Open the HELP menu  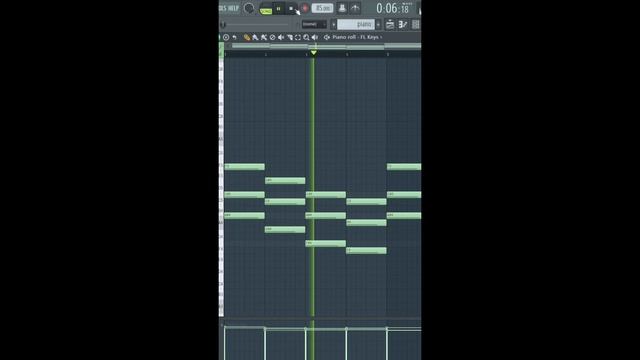click(x=233, y=8)
